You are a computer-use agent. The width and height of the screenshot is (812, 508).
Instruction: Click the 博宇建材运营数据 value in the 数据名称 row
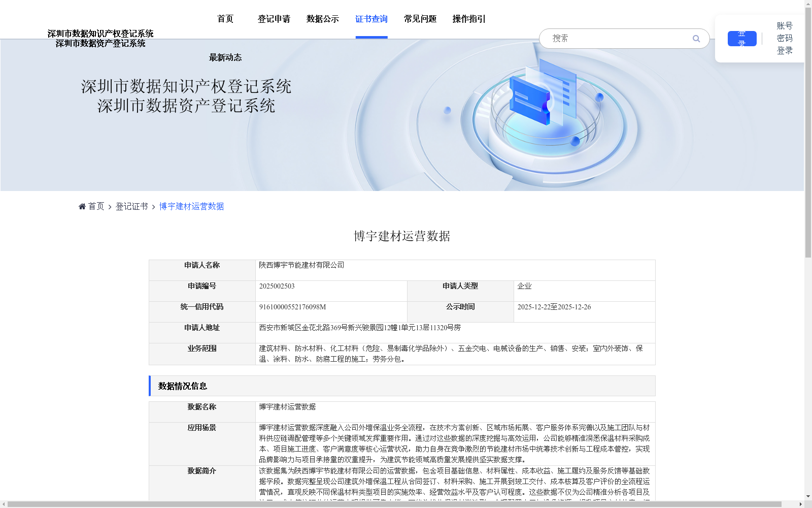tap(288, 407)
